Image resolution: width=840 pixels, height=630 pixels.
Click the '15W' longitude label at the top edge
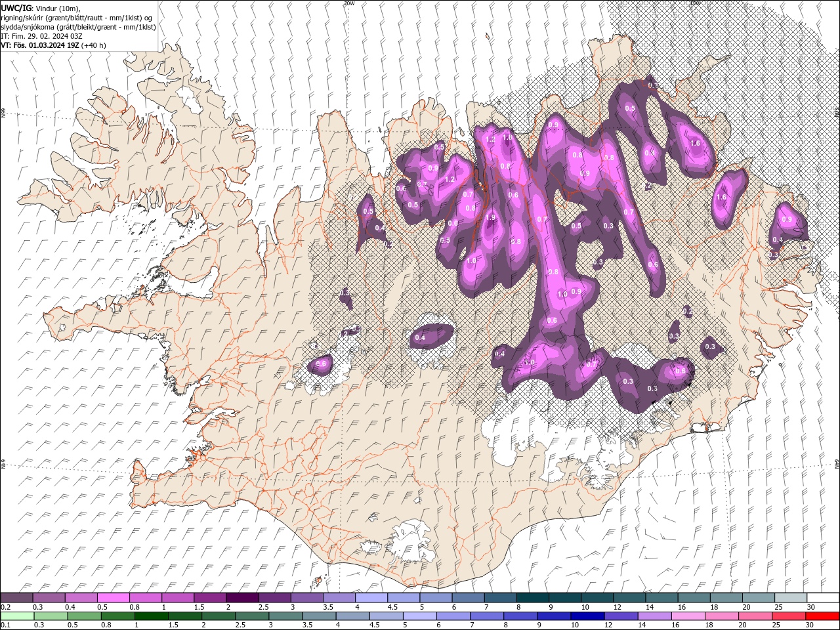click(696, 3)
